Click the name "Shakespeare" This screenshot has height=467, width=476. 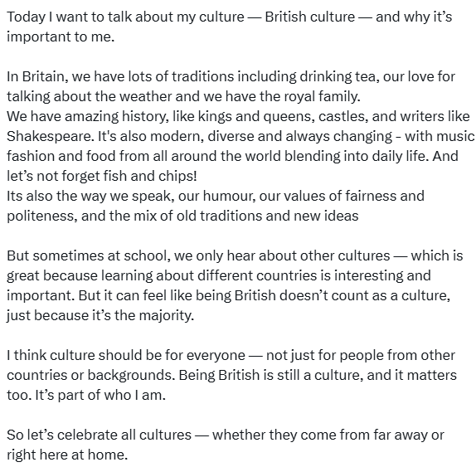click(49, 136)
